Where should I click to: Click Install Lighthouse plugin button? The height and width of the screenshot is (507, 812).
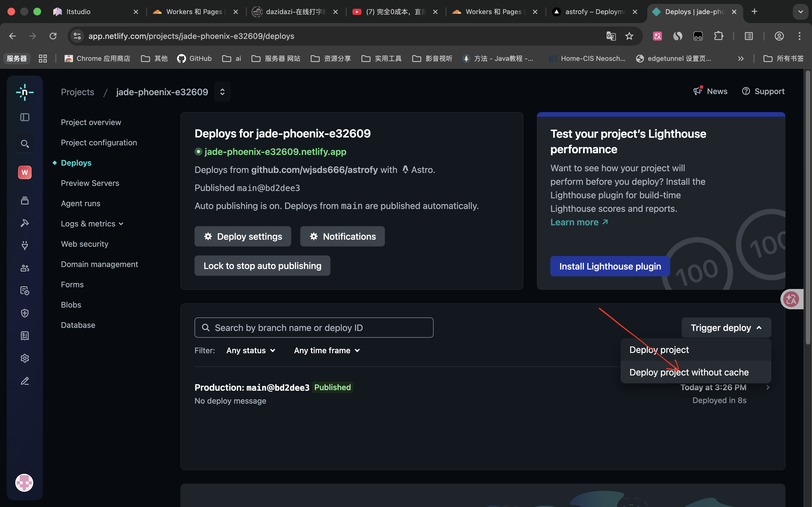click(610, 266)
